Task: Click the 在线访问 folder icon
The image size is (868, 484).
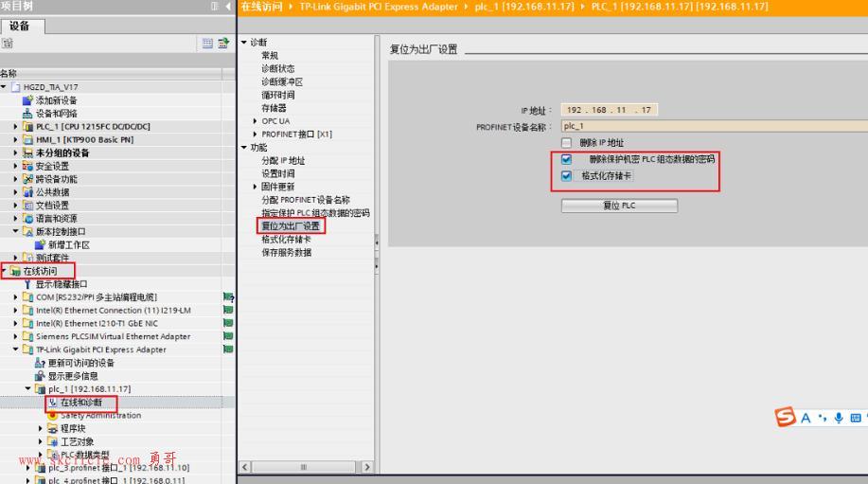Action: pyautogui.click(x=15, y=271)
